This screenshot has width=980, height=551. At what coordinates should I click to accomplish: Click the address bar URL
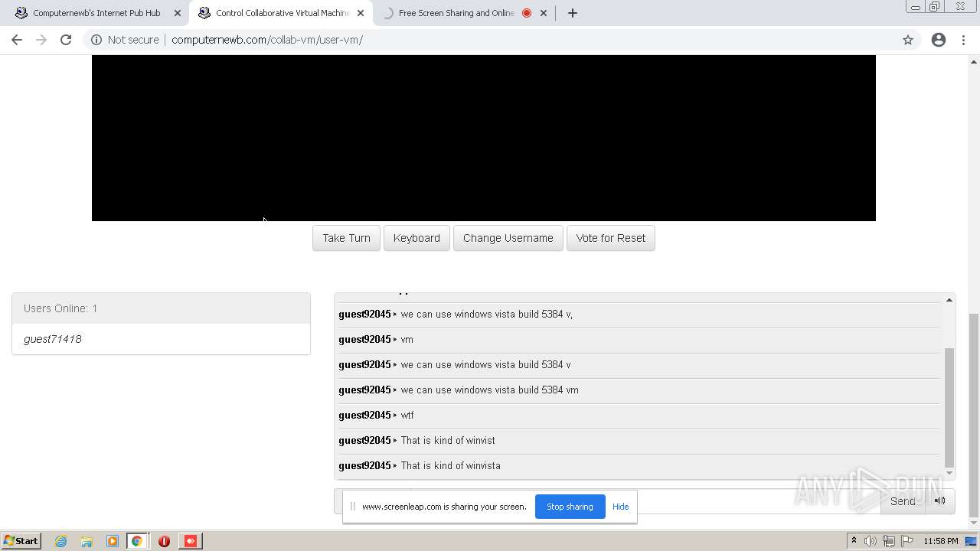(x=267, y=40)
